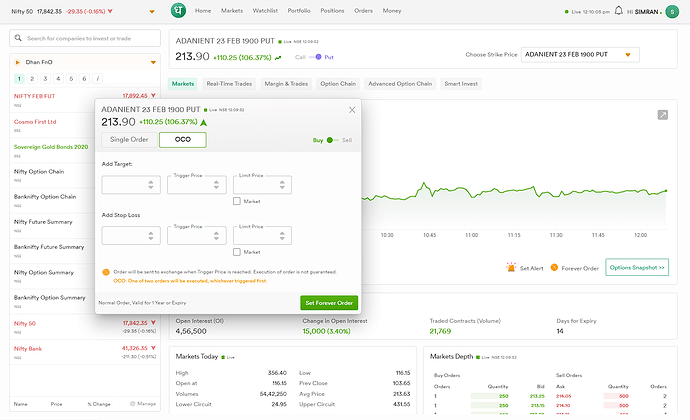Sort watchlist by % Change column
Screen dimensions: 690x420
(x=99, y=404)
